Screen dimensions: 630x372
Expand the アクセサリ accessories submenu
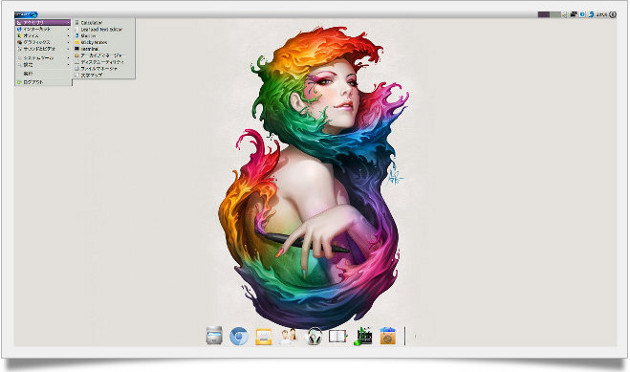click(x=43, y=23)
